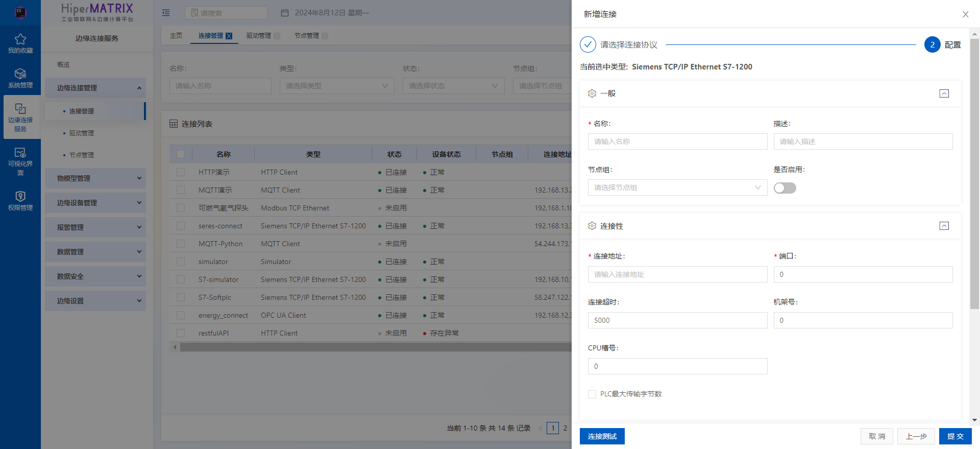Open 系统管理 cube icon in sidebar
The image size is (980, 449).
(20, 74)
